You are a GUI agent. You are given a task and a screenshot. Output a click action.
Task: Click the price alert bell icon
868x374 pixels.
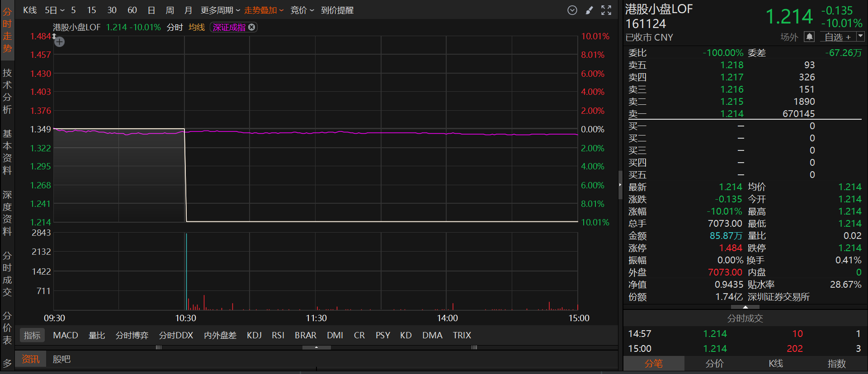(809, 37)
